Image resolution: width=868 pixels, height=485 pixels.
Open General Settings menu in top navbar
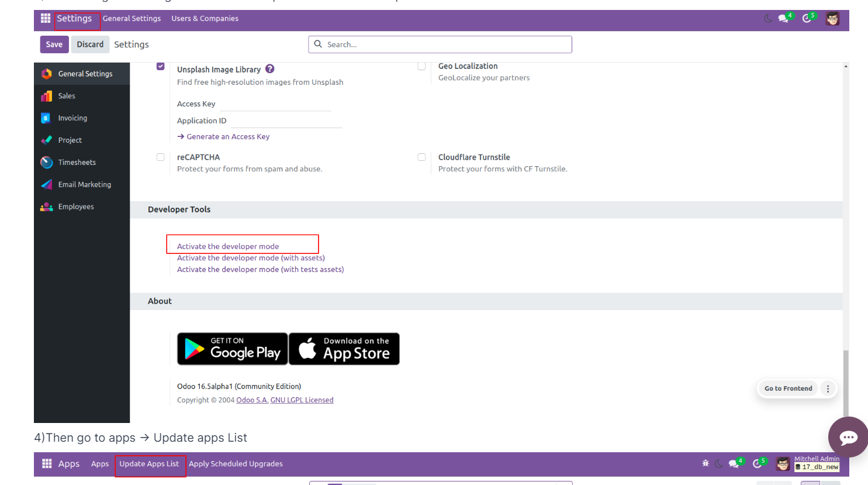pos(132,19)
